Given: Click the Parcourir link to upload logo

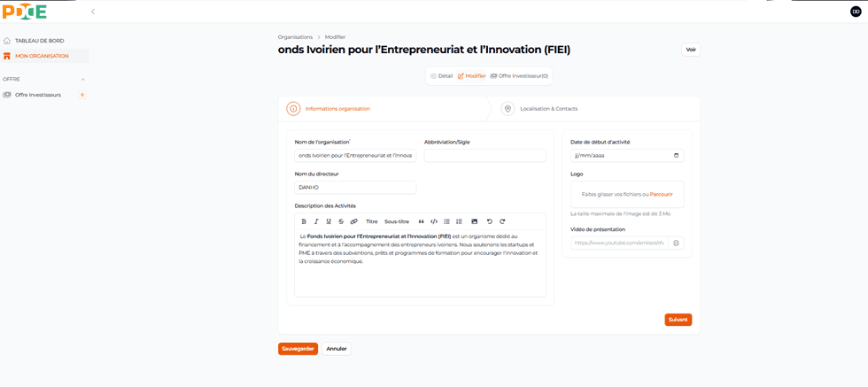Looking at the screenshot, I should [x=662, y=194].
